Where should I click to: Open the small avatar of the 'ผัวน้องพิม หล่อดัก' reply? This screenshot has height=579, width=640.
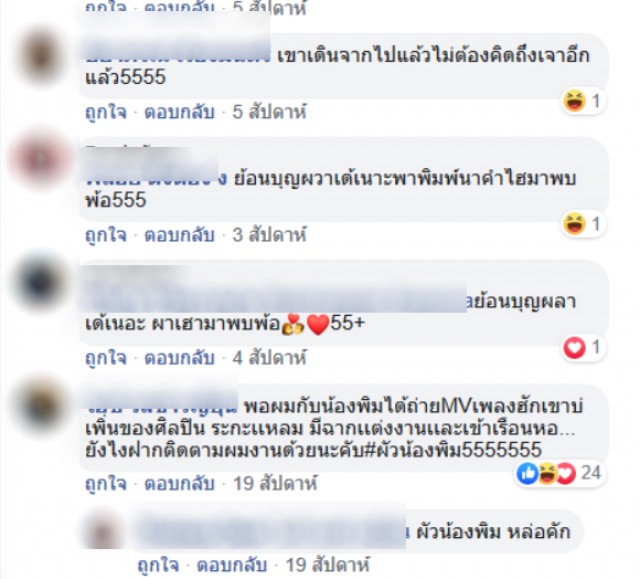tap(103, 530)
